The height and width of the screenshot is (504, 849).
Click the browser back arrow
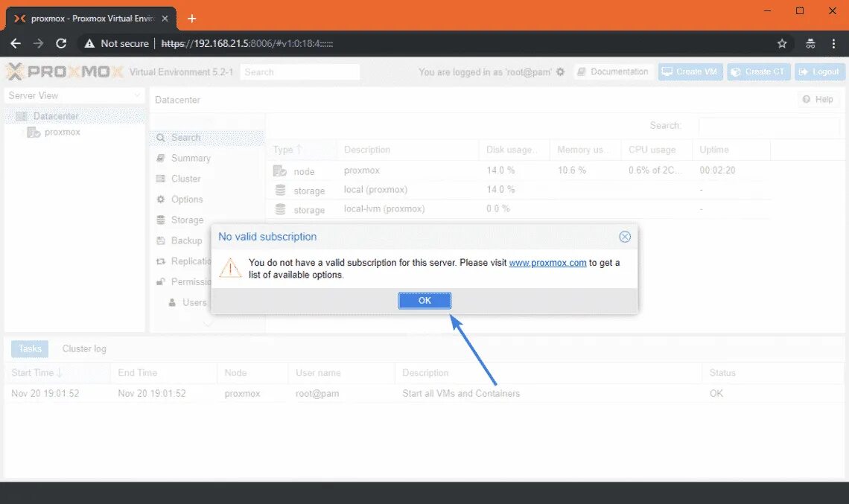click(x=16, y=43)
